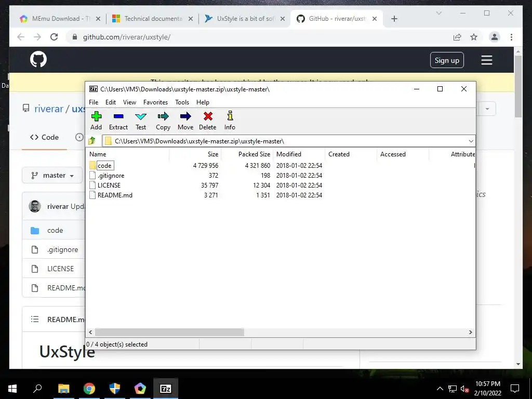
Task: Sort by Created column header
Action: coord(351,154)
